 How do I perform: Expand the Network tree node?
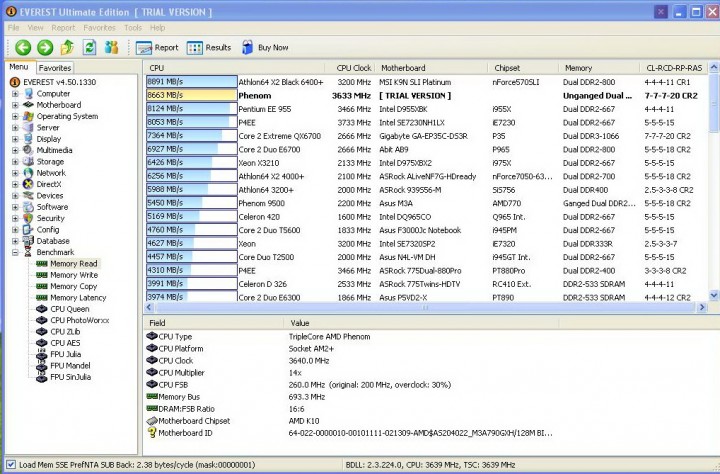(x=15, y=173)
